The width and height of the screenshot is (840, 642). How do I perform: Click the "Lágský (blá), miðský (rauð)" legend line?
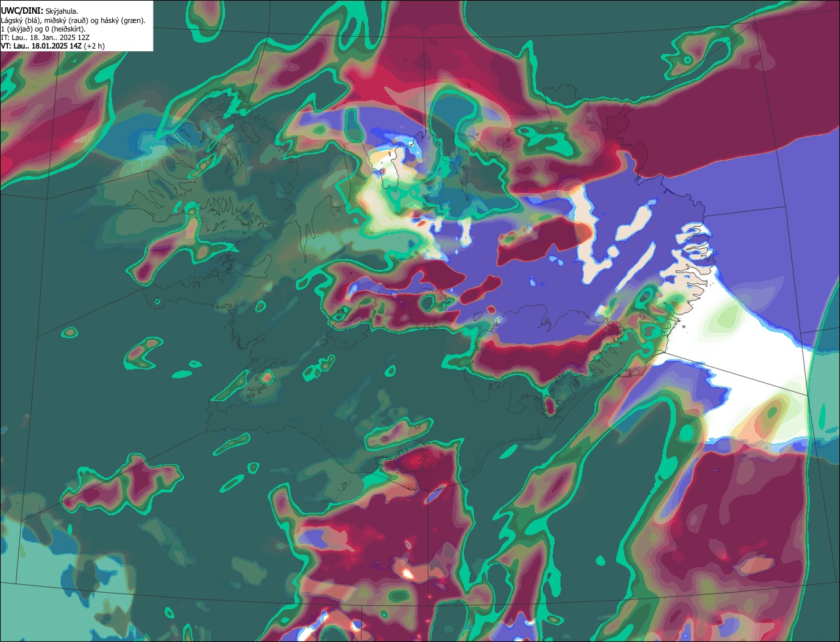pyautogui.click(x=73, y=20)
